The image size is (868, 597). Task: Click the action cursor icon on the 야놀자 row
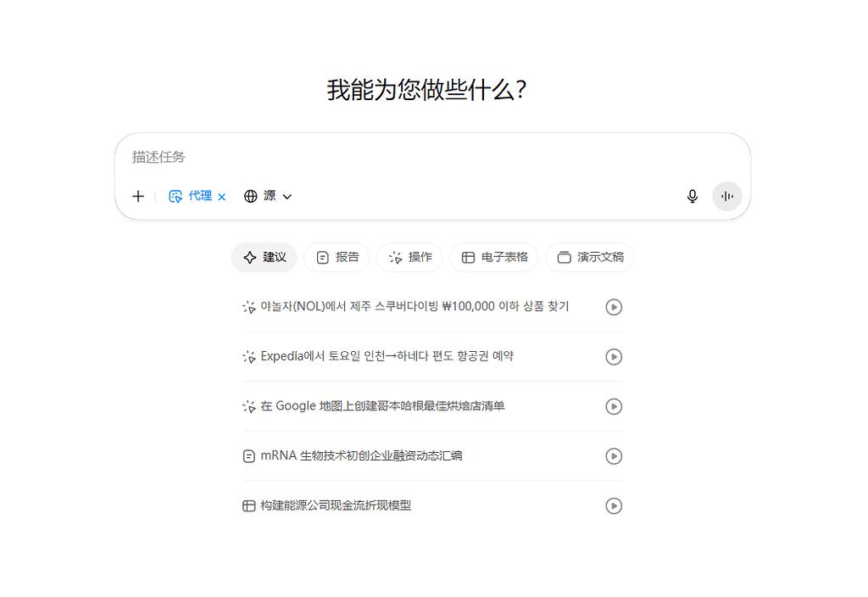point(249,307)
